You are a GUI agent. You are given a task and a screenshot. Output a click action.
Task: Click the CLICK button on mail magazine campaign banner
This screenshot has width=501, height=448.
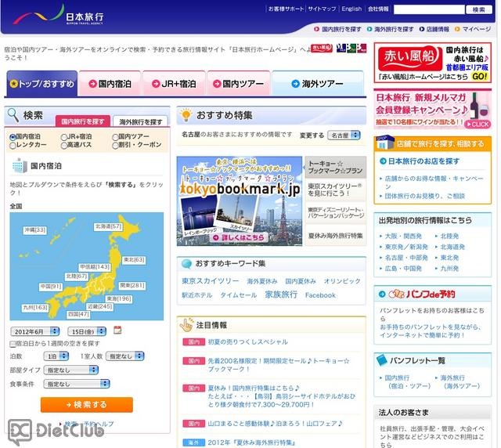pyautogui.click(x=478, y=124)
